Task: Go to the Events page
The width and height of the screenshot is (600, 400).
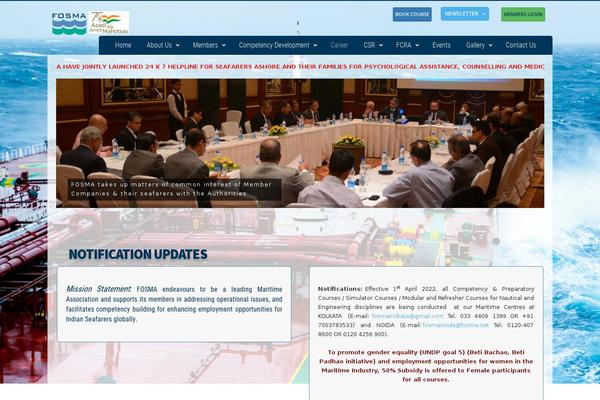Action: click(x=441, y=45)
